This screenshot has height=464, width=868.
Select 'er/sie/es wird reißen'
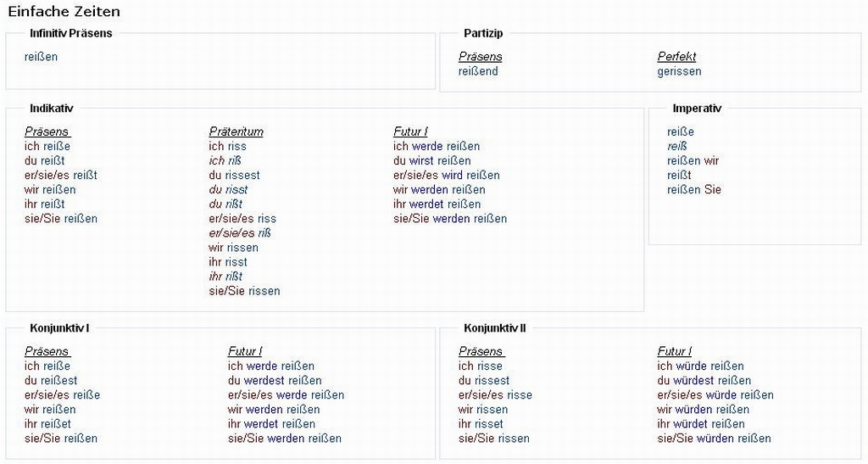[x=446, y=175]
